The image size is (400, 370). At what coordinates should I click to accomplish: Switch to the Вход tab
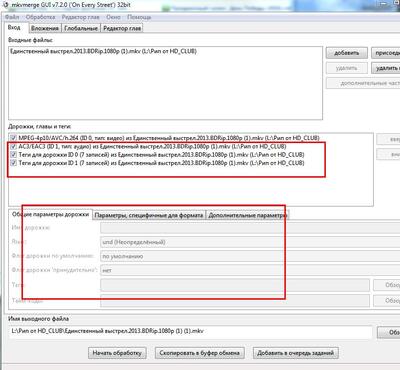pos(14,28)
